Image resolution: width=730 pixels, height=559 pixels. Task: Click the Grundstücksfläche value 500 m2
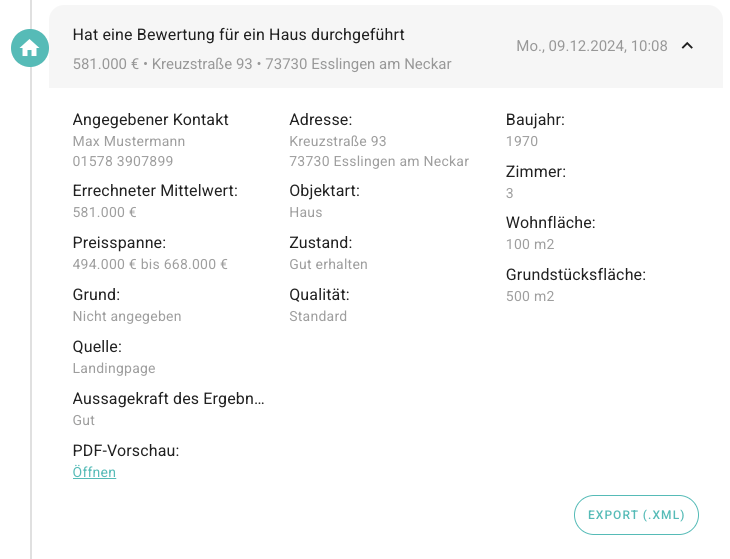[x=530, y=296]
